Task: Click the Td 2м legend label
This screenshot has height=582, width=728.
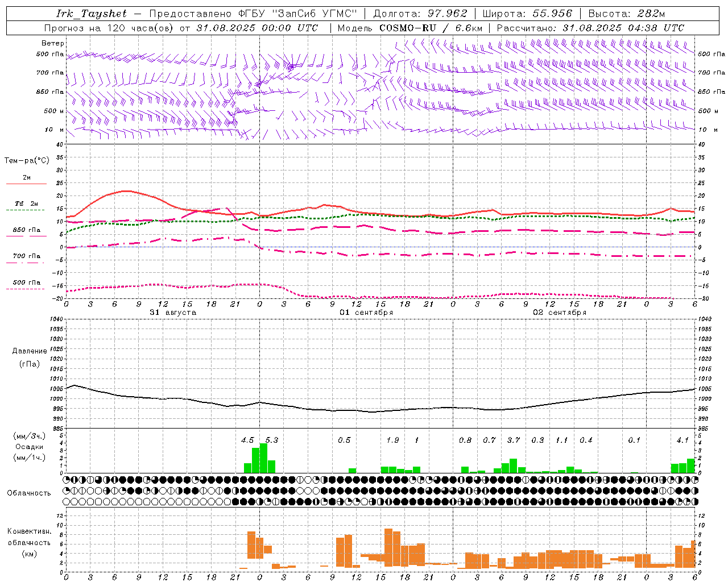Action: [27, 203]
